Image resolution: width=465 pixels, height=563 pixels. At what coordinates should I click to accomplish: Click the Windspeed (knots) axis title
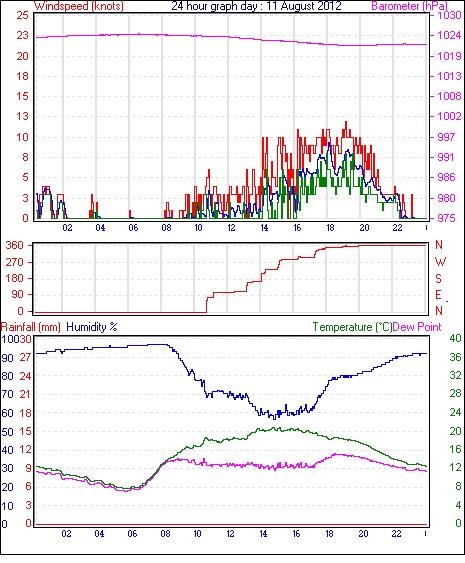pos(79,6)
